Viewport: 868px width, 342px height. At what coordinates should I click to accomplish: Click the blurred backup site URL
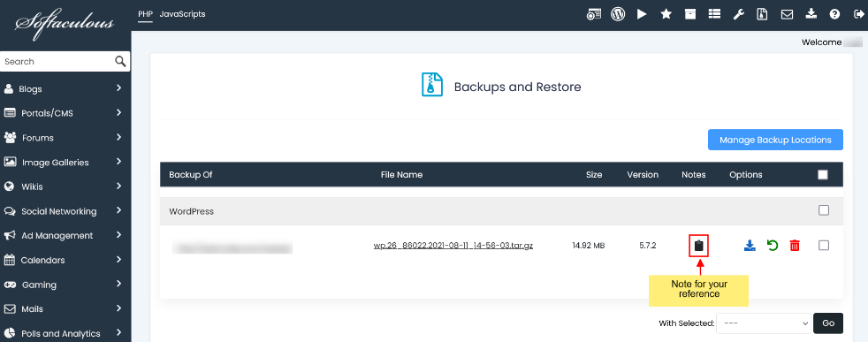pyautogui.click(x=232, y=247)
